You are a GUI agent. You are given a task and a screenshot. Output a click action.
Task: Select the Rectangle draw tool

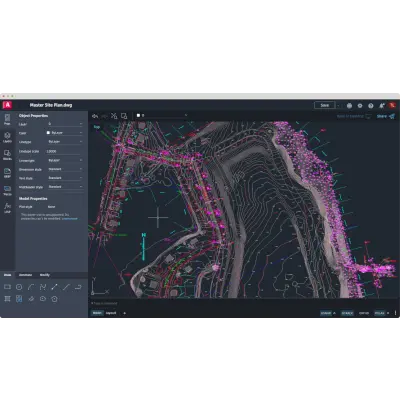pyautogui.click(x=7, y=287)
